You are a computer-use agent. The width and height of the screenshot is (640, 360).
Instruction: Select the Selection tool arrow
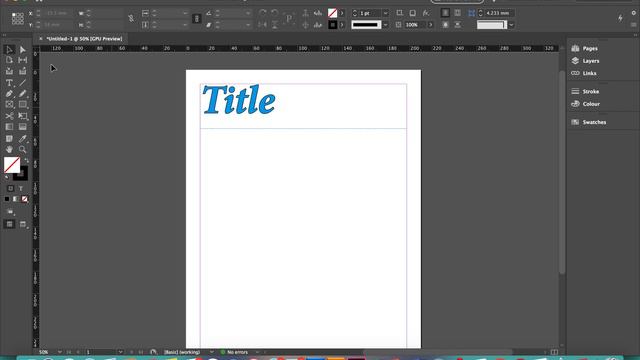(x=9, y=50)
